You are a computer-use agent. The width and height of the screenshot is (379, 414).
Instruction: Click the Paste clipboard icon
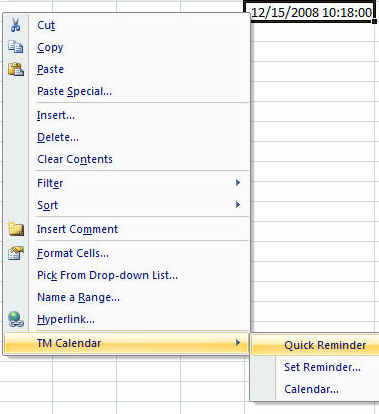pos(16,69)
